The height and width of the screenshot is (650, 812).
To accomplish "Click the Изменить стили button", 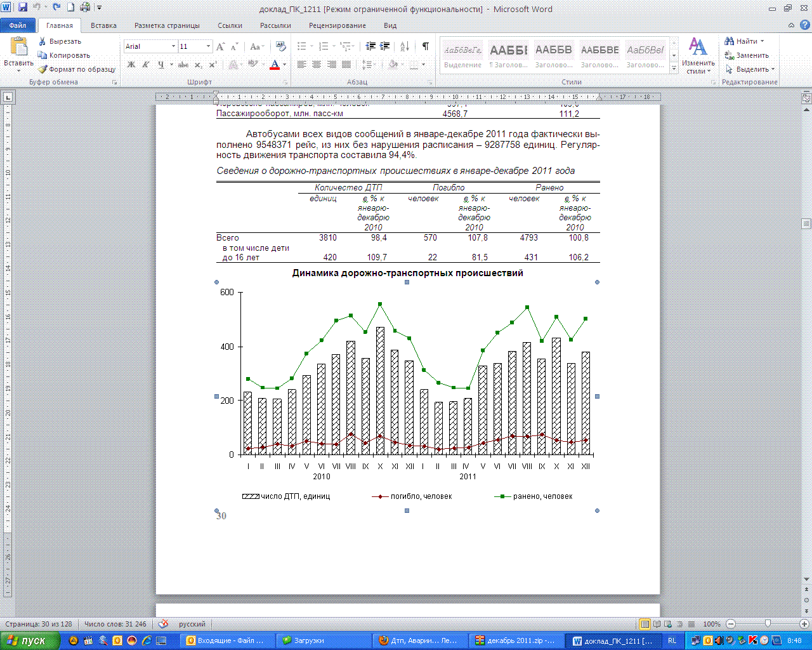I will [x=698, y=55].
